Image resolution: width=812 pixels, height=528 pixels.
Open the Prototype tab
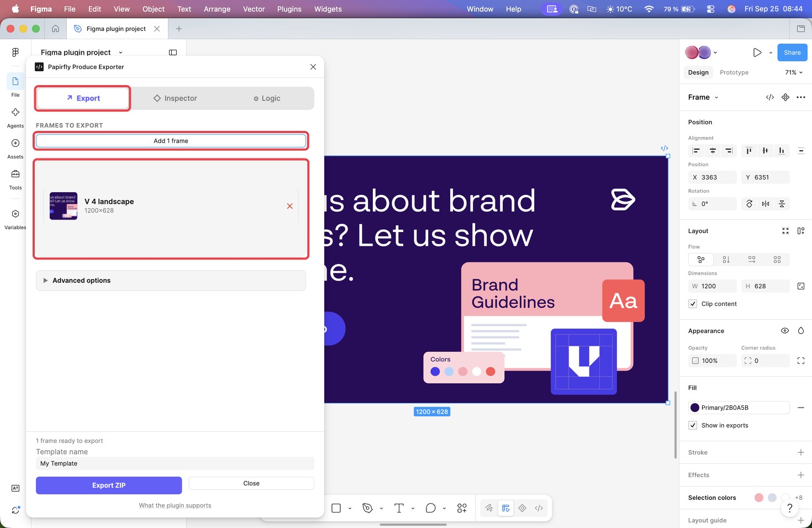[734, 72]
